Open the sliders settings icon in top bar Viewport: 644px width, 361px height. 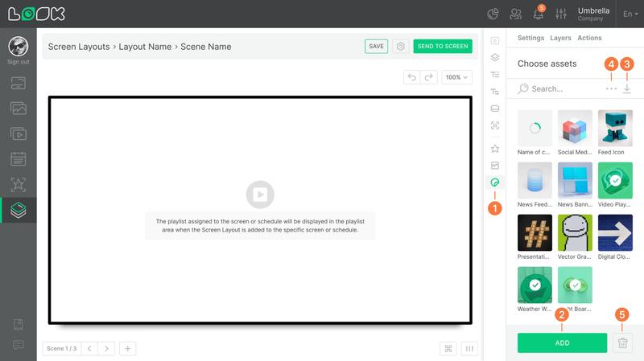coord(561,14)
